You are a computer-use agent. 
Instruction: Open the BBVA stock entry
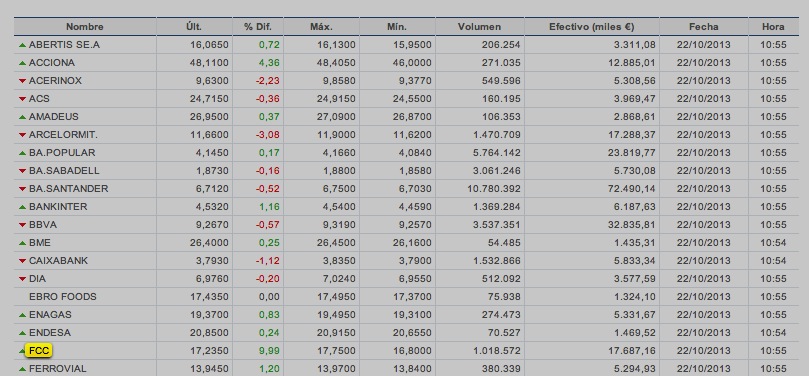43,225
